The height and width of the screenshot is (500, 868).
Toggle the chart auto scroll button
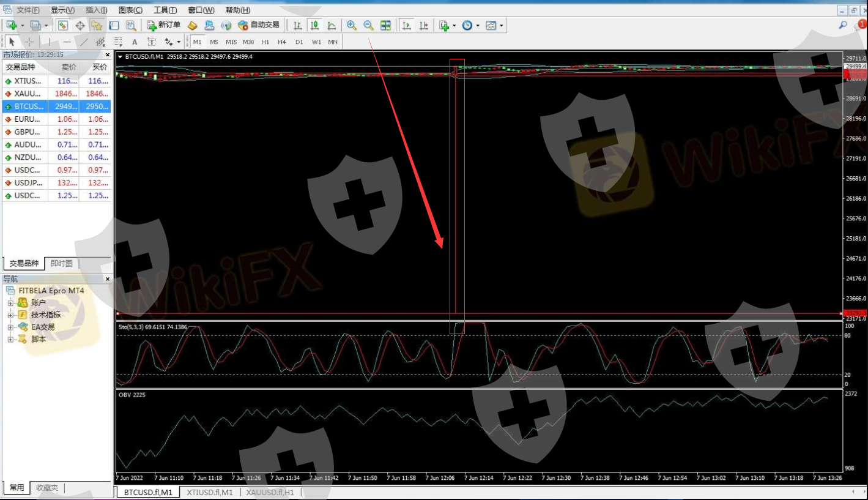(x=406, y=25)
